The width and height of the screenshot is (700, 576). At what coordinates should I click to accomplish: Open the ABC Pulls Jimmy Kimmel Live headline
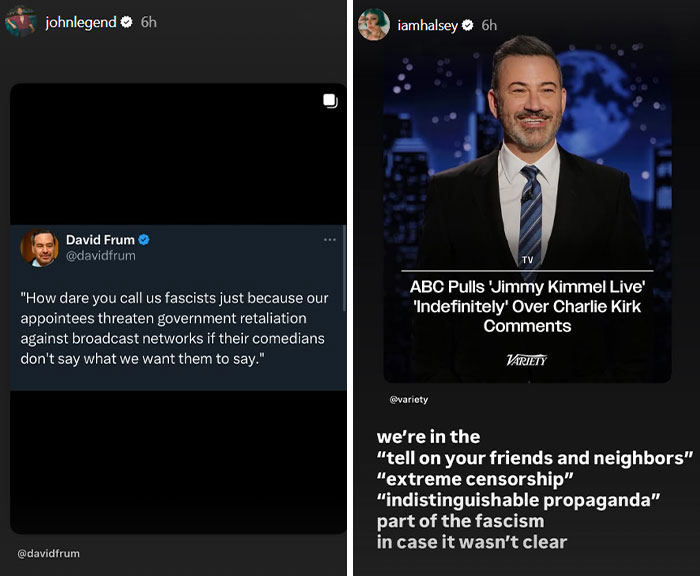(527, 306)
